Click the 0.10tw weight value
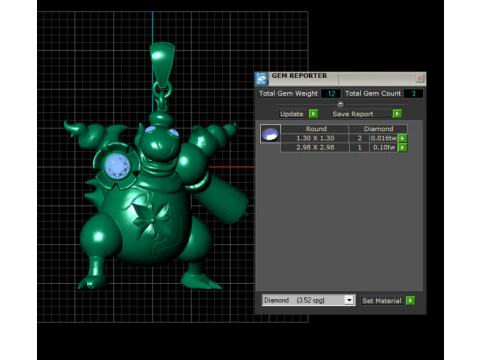480x360 pixels. coord(384,147)
